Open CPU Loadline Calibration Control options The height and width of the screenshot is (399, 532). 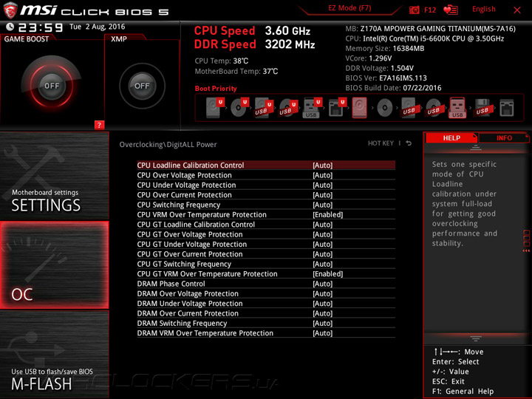[x=266, y=166]
